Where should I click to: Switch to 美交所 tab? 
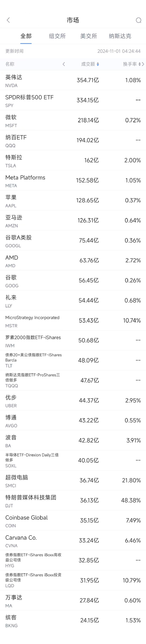(x=89, y=36)
